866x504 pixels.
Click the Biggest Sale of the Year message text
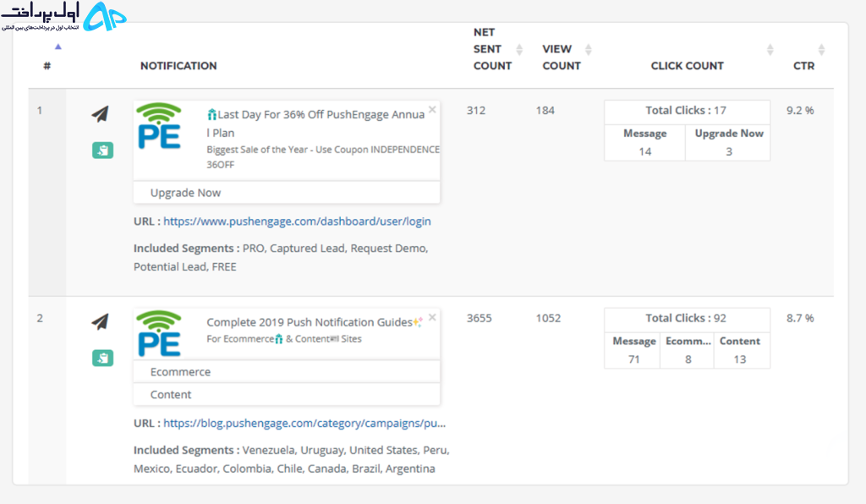coord(323,156)
